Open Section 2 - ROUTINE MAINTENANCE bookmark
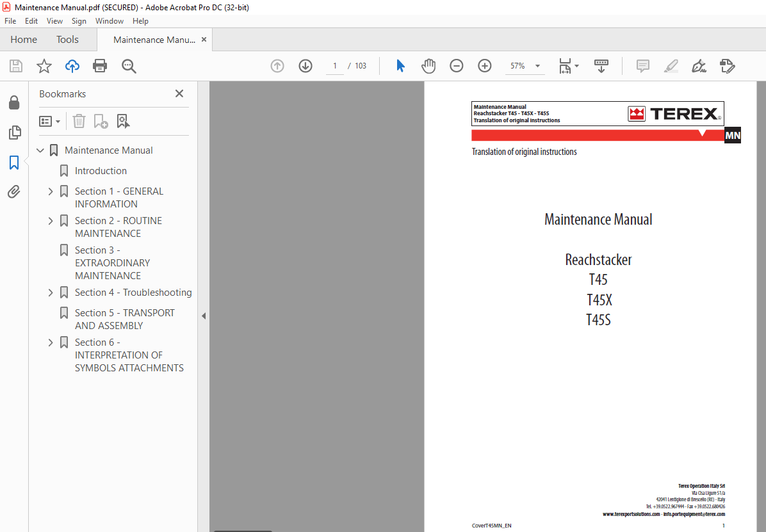Viewport: 766px width, 532px height. click(x=118, y=227)
